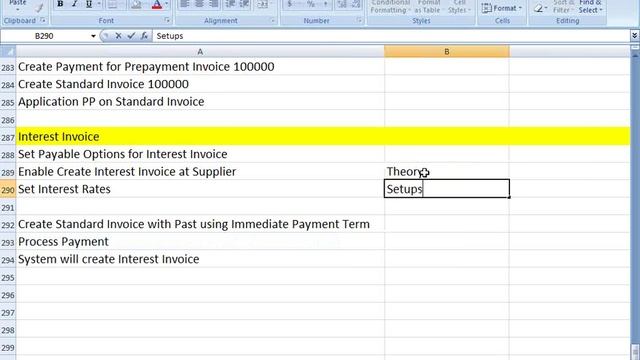The image size is (640, 360).
Task: Open Find & Select menu
Action: (x=590, y=6)
